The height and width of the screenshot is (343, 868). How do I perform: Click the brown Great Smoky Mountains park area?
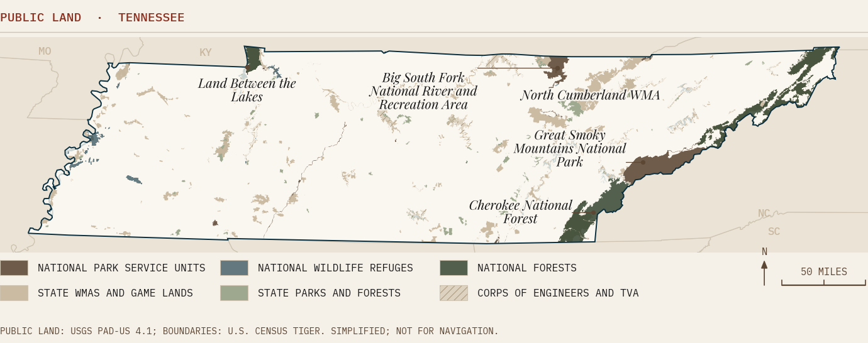pyautogui.click(x=660, y=165)
